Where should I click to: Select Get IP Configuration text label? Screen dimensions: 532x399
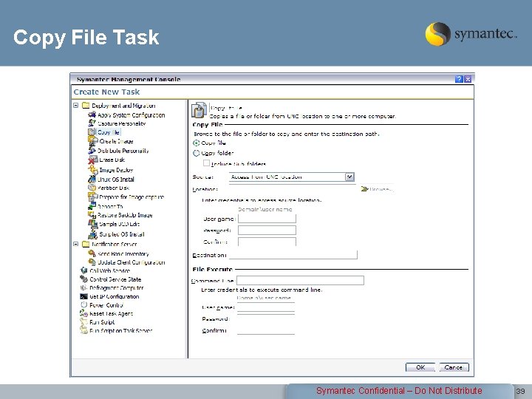coord(115,296)
